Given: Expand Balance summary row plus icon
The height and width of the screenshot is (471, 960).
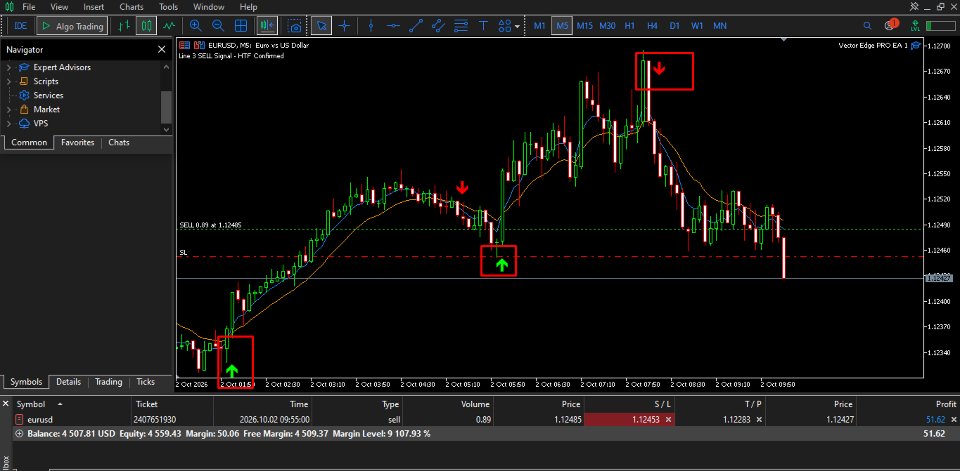Looking at the screenshot, I should (18, 434).
